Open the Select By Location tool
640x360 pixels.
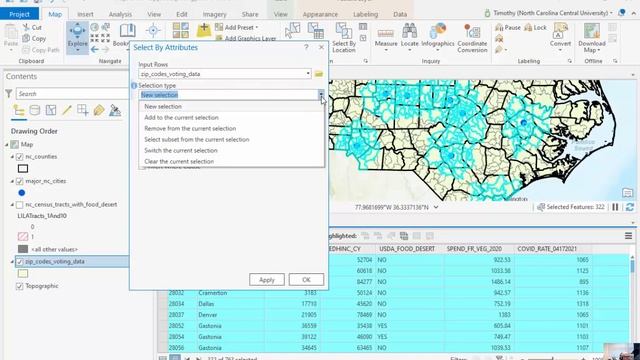click(x=344, y=38)
